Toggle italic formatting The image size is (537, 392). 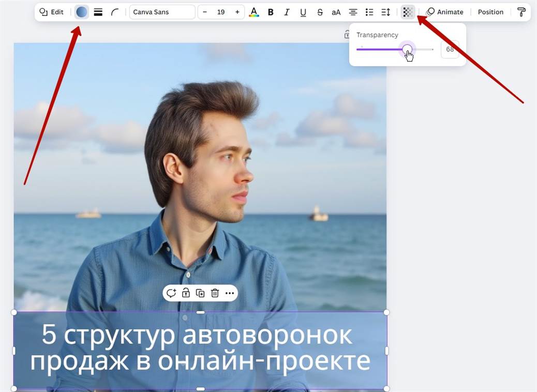(x=287, y=12)
